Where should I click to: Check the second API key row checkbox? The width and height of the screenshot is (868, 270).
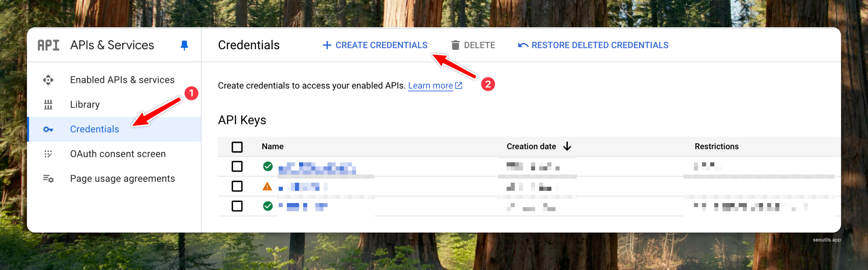[237, 186]
